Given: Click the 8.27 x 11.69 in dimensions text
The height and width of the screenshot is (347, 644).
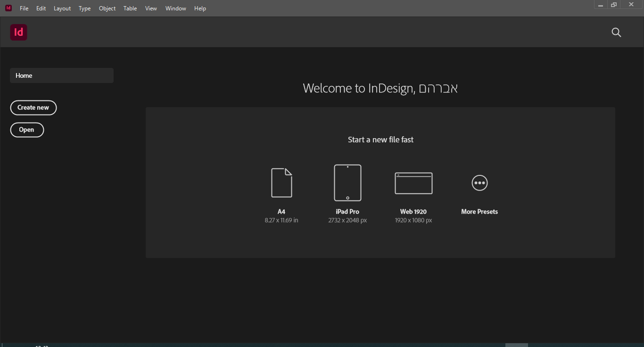Looking at the screenshot, I should pyautogui.click(x=281, y=220).
